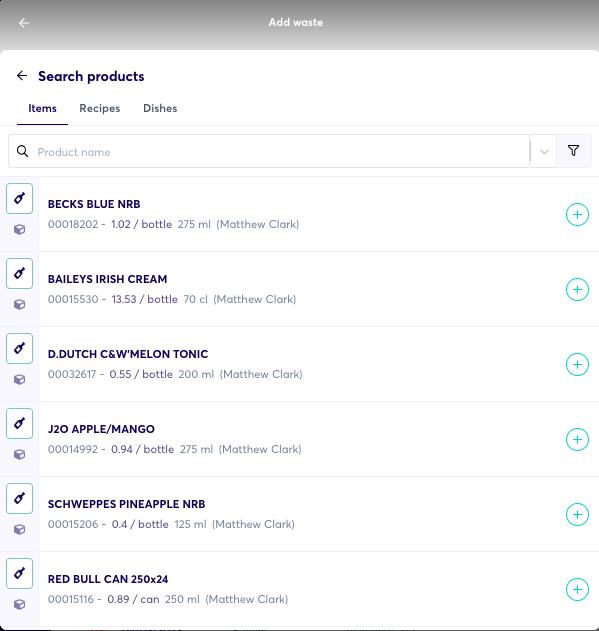The height and width of the screenshot is (631, 599).
Task: Expand the search field dropdown chevron
Action: [x=544, y=152]
